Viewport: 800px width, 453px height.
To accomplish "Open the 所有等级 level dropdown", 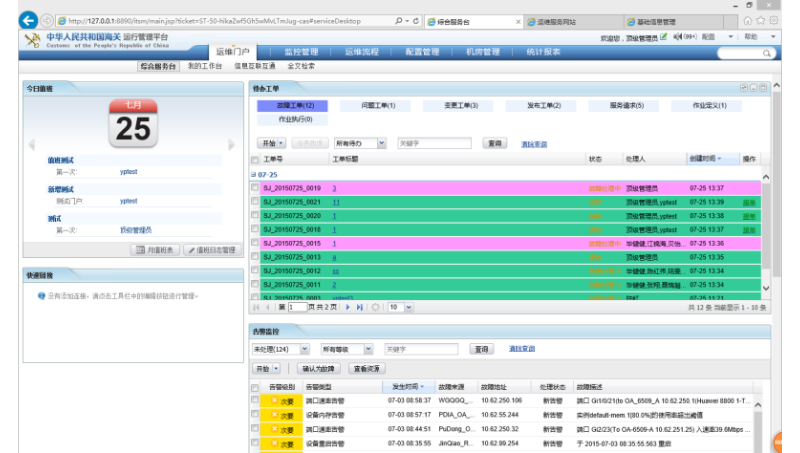I will pos(368,349).
